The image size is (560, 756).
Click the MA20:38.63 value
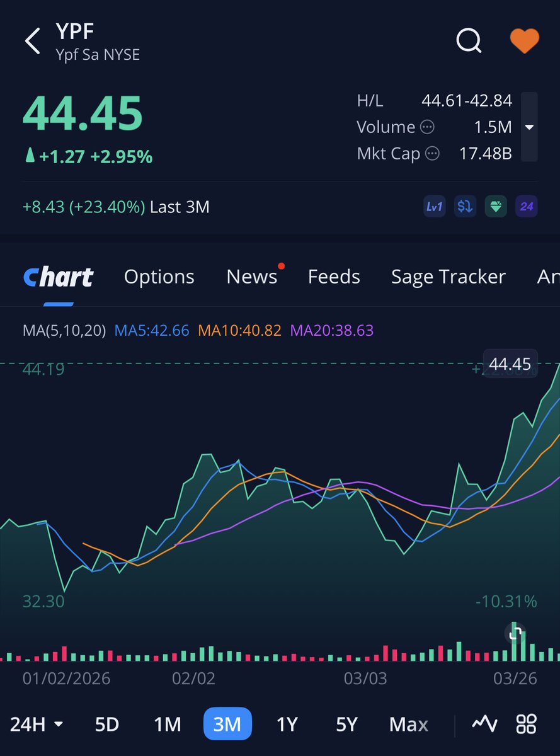tap(332, 330)
